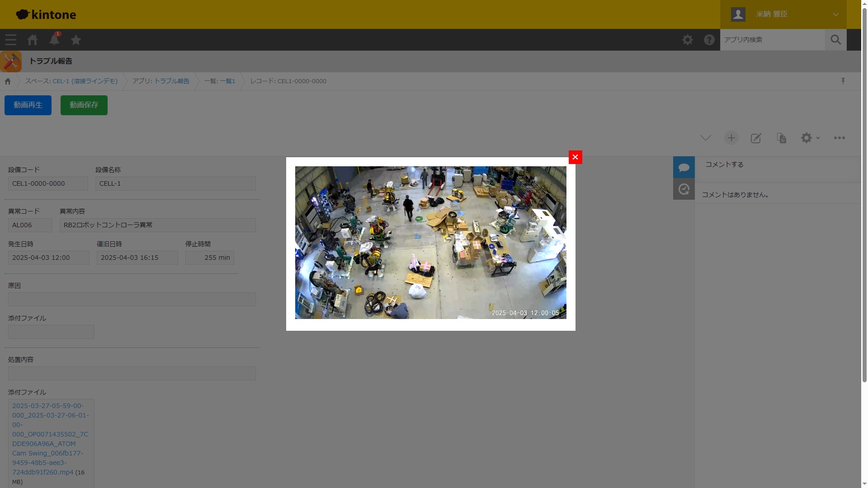868x488 pixels.
Task: Click the 停止時間 value 255 min
Action: (x=210, y=258)
